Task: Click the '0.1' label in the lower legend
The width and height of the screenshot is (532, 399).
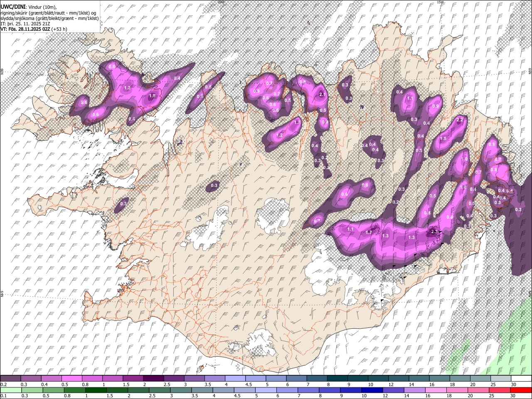Action: point(3,396)
